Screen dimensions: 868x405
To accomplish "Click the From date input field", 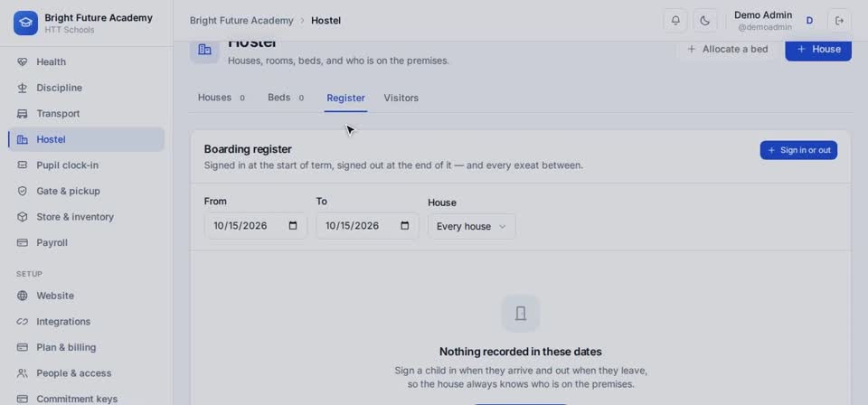I will [255, 226].
